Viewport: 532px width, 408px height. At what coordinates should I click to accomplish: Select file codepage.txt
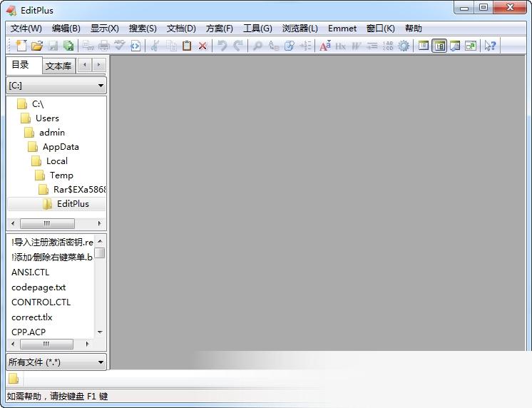pyautogui.click(x=39, y=287)
